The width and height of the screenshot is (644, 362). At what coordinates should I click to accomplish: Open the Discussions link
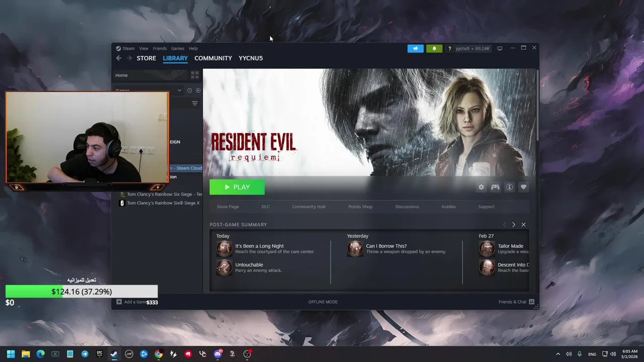click(407, 207)
